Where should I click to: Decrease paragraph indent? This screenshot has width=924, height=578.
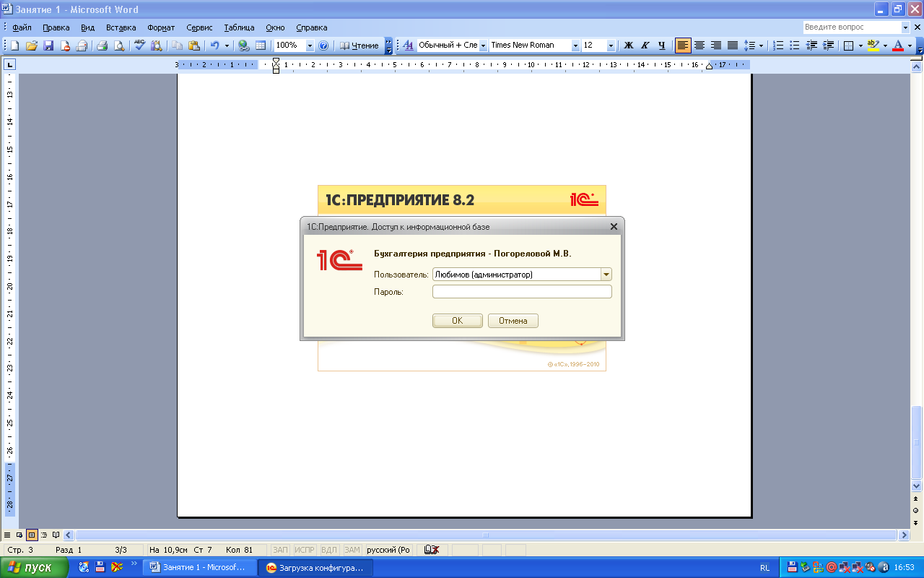(811, 46)
